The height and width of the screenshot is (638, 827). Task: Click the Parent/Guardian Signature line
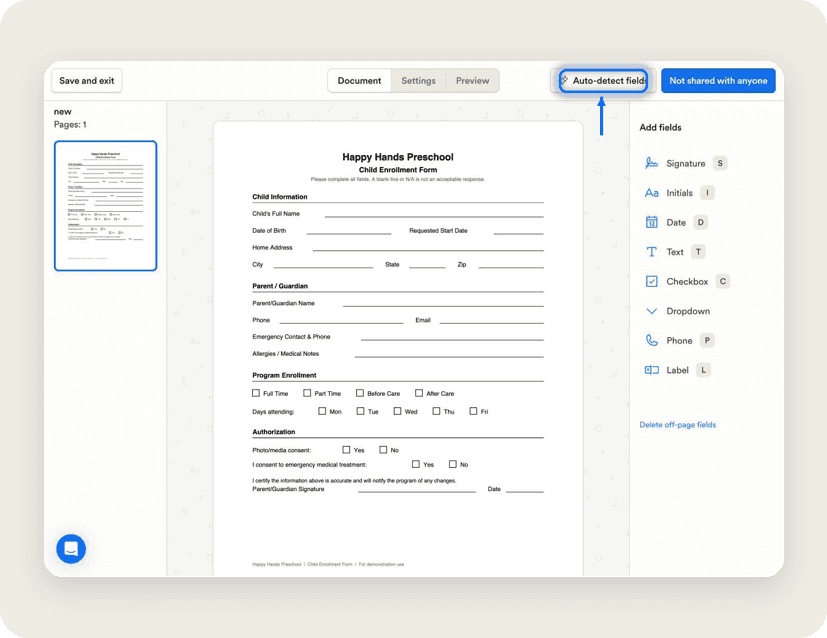(417, 491)
